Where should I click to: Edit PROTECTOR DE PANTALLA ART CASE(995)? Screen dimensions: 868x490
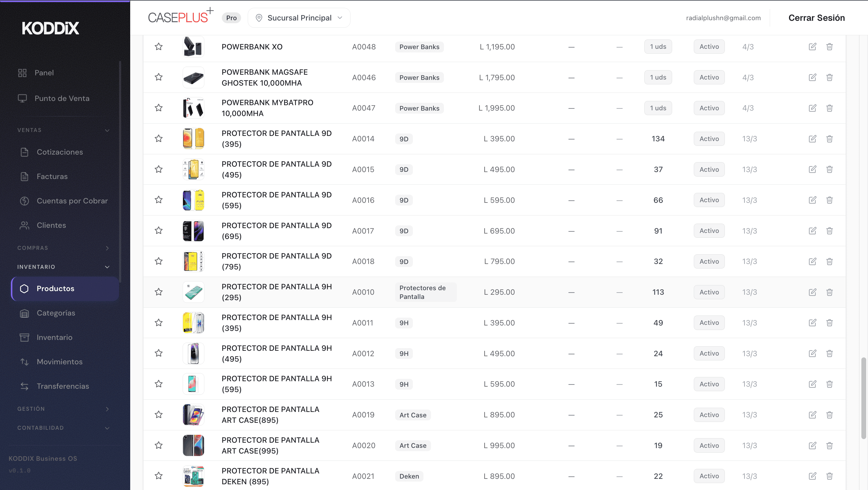coord(812,445)
